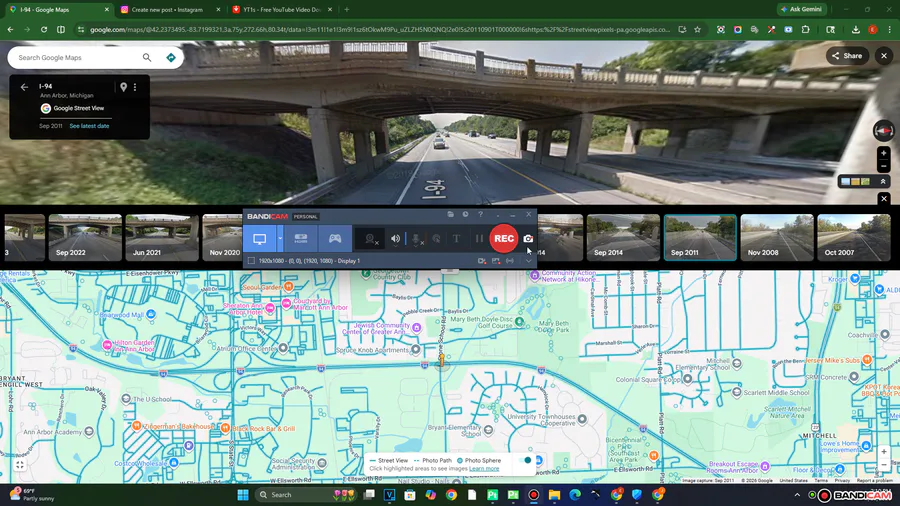The height and width of the screenshot is (506, 900).
Task: Open screen mode dropdown arrow in Bandicam
Action: click(280, 239)
